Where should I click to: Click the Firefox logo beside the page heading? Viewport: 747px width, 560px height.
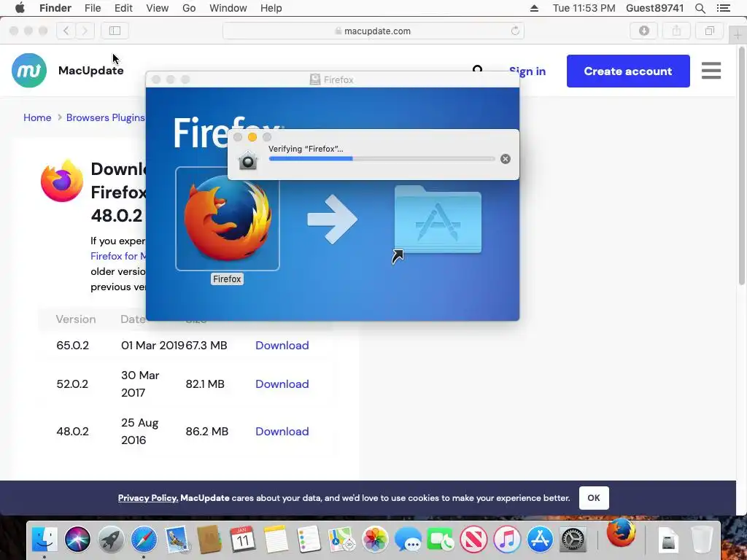[62, 181]
